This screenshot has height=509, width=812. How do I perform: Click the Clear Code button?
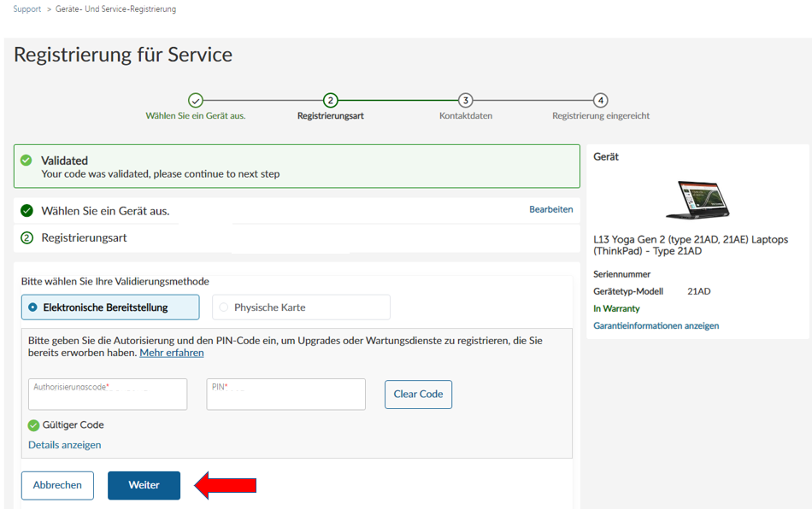click(x=419, y=395)
